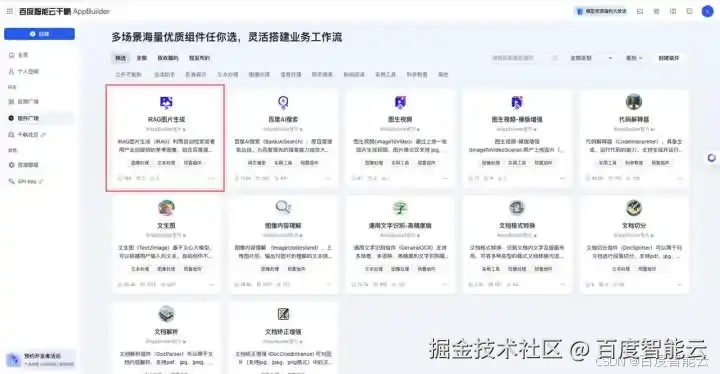Click the 文生图 component icon

[x=166, y=208]
